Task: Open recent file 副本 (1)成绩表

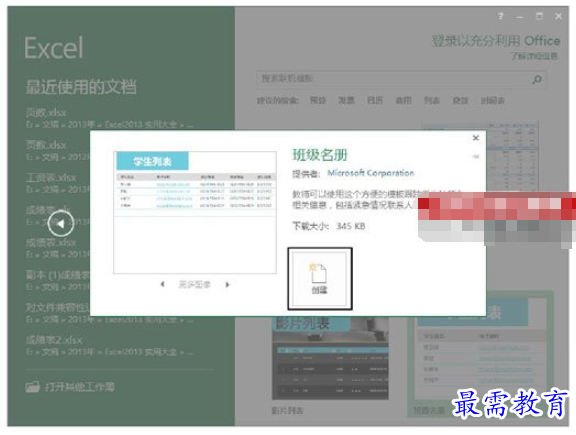Action: point(58,280)
